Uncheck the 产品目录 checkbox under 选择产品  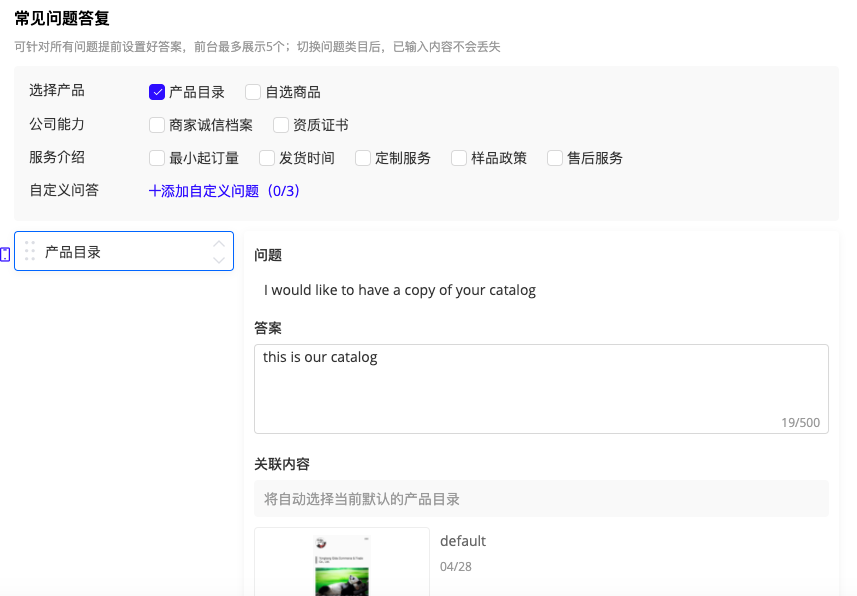tap(156, 91)
